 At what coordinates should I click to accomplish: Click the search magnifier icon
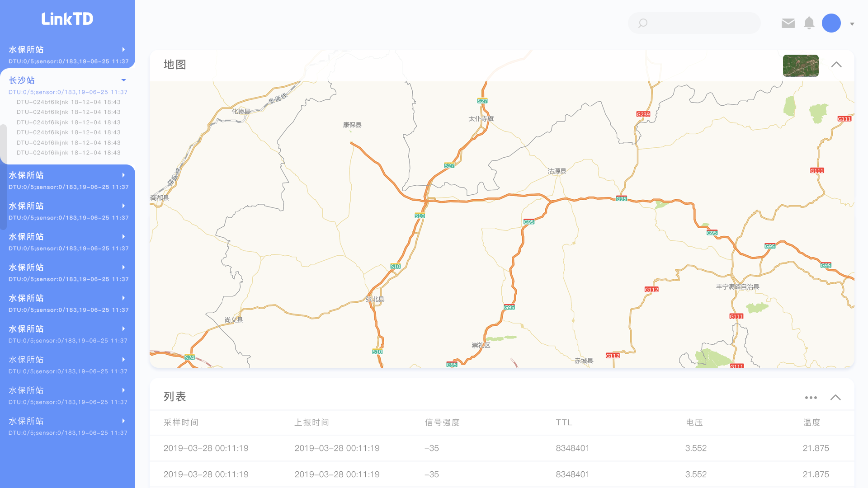(x=642, y=23)
